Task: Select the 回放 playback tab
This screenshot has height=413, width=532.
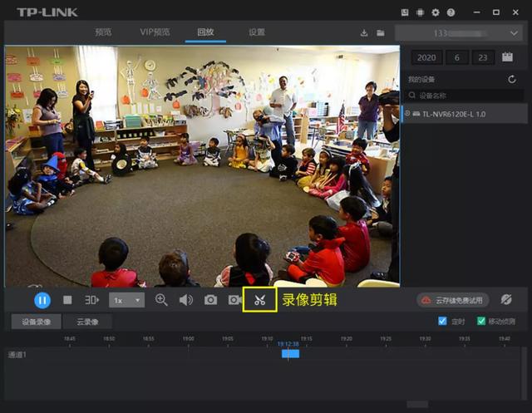Action: 205,32
